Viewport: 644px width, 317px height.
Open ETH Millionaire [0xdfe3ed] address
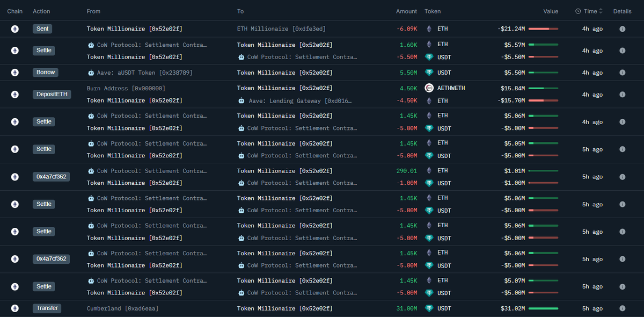pos(281,29)
